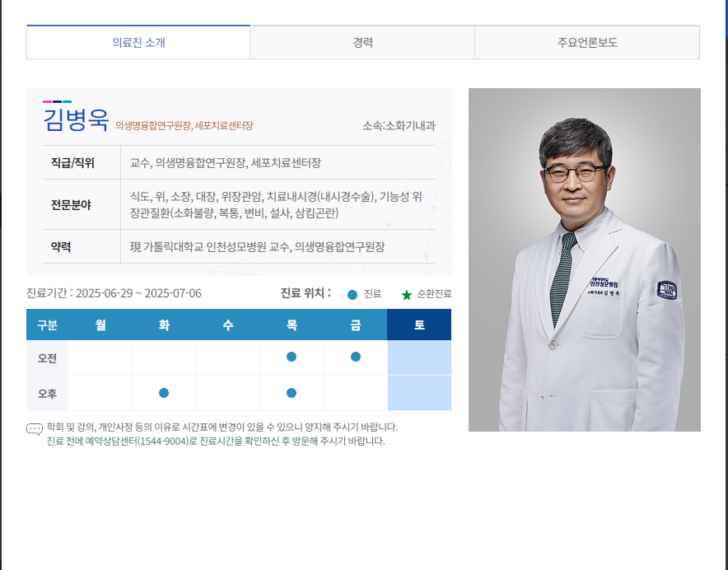Click the 화 column header
Screen dimensions: 728x570
[x=164, y=325]
